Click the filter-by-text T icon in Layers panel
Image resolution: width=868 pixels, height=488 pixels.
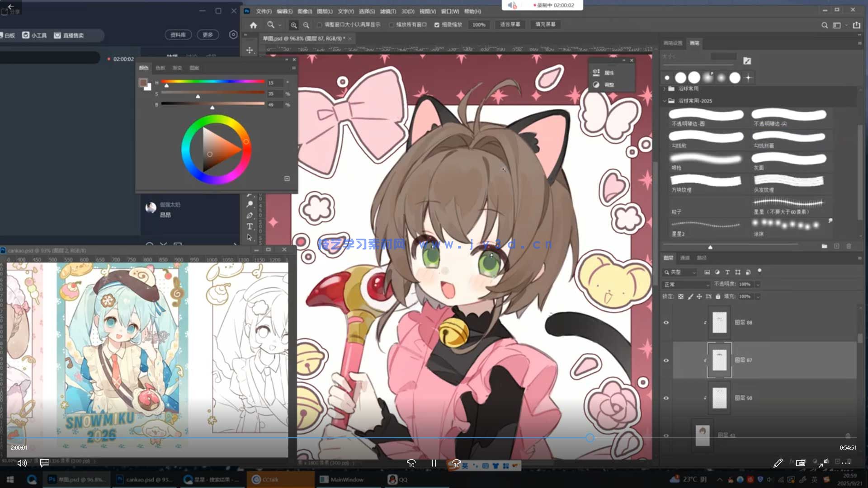(x=727, y=272)
